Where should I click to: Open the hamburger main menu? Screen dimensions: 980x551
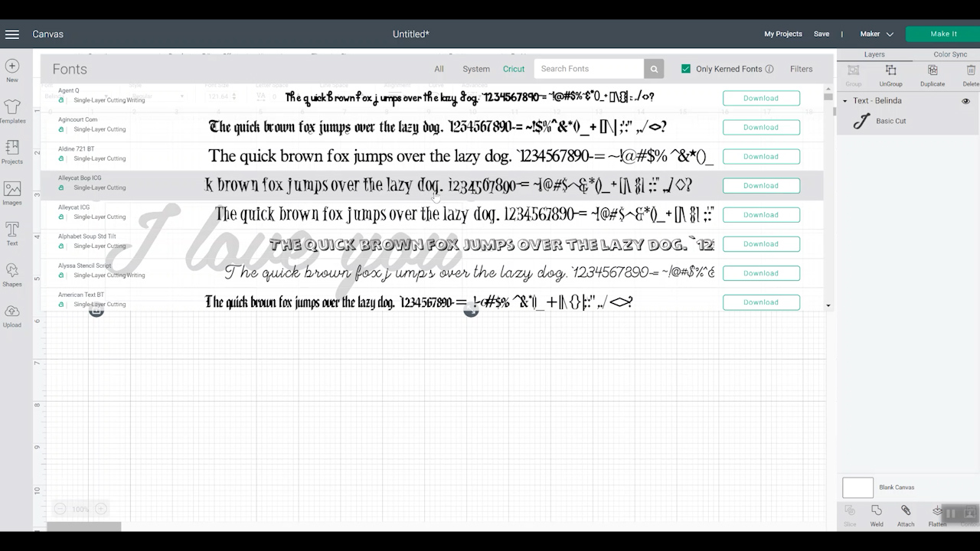(x=12, y=34)
